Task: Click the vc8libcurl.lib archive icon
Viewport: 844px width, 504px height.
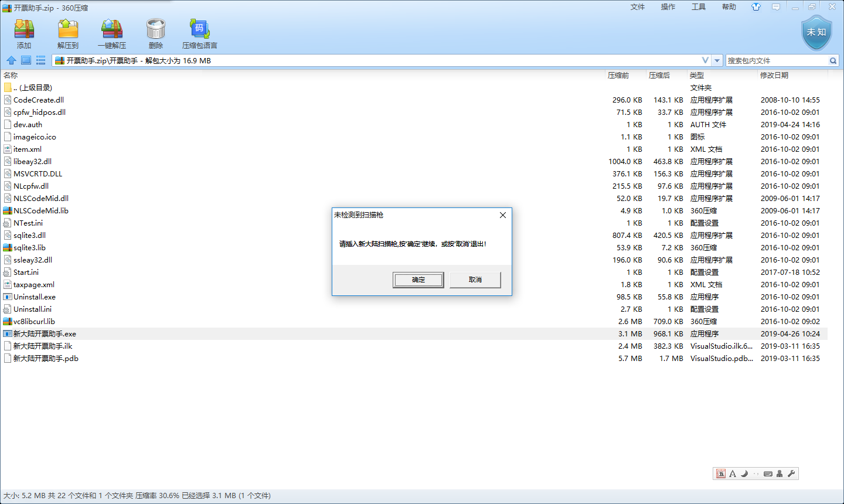Action: click(8, 321)
